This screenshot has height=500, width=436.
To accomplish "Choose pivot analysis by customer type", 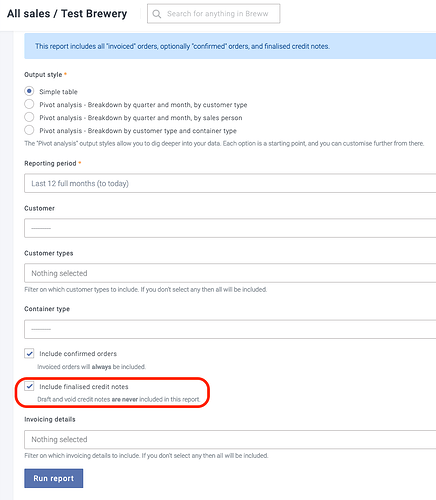I will click(x=29, y=104).
